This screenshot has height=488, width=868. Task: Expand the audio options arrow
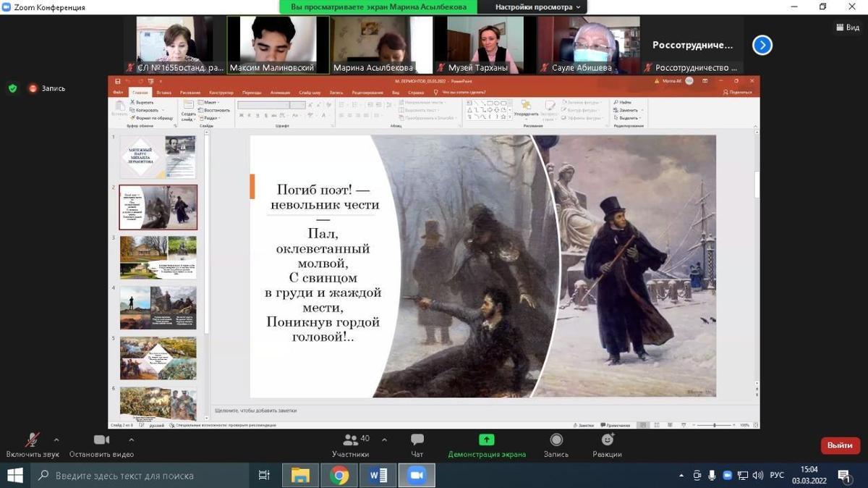click(x=56, y=439)
